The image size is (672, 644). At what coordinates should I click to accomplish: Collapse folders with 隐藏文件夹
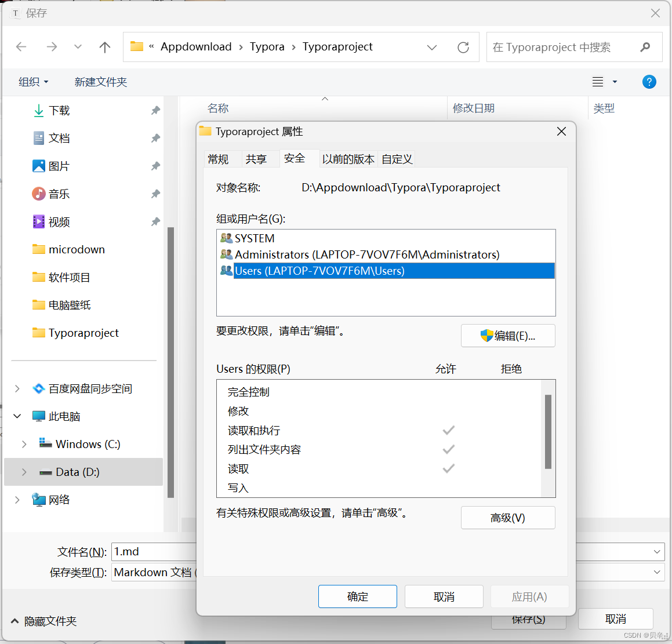point(43,621)
